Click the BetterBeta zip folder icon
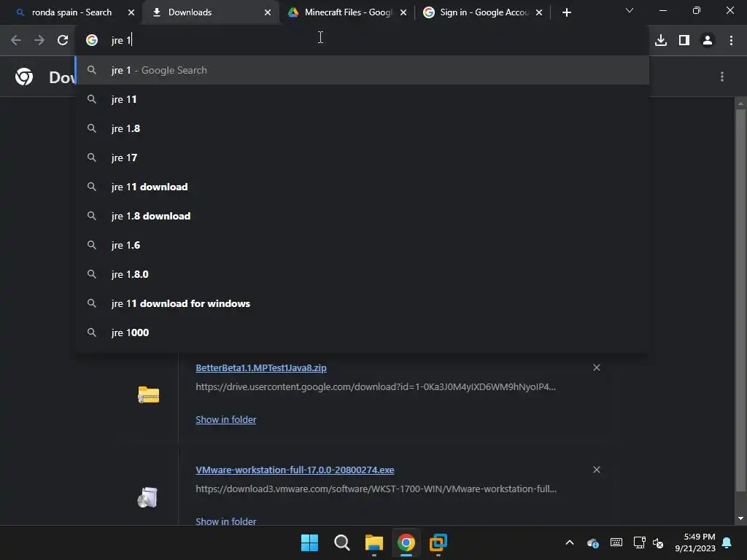This screenshot has width=747, height=560. point(148,394)
